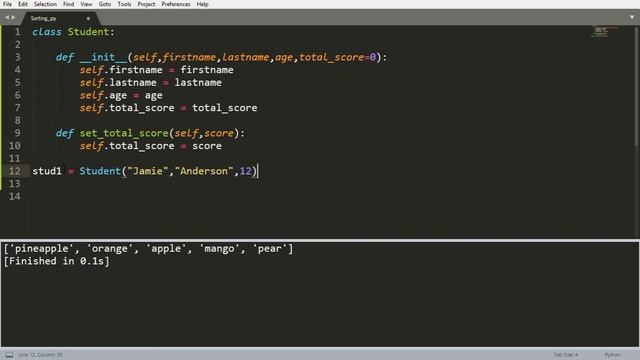Close the Sorting_py tab via unsaved dot
This screenshot has height=360, width=640.
pyautogui.click(x=88, y=18)
